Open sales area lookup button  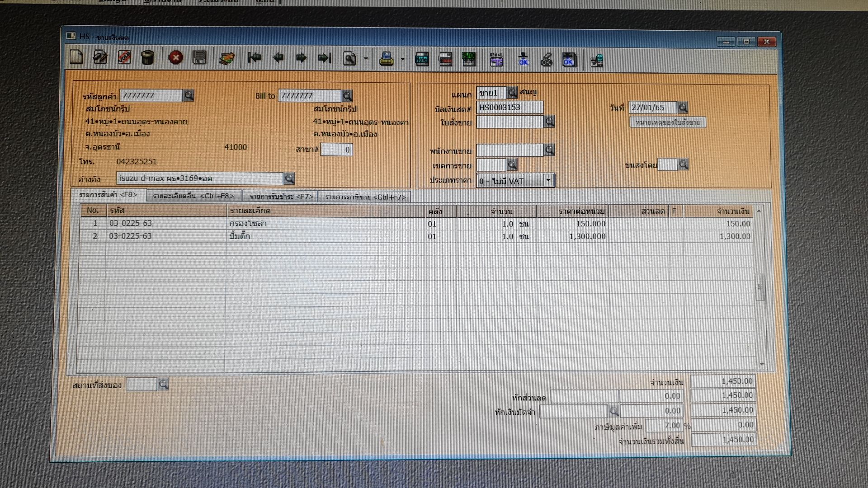pyautogui.click(x=512, y=164)
